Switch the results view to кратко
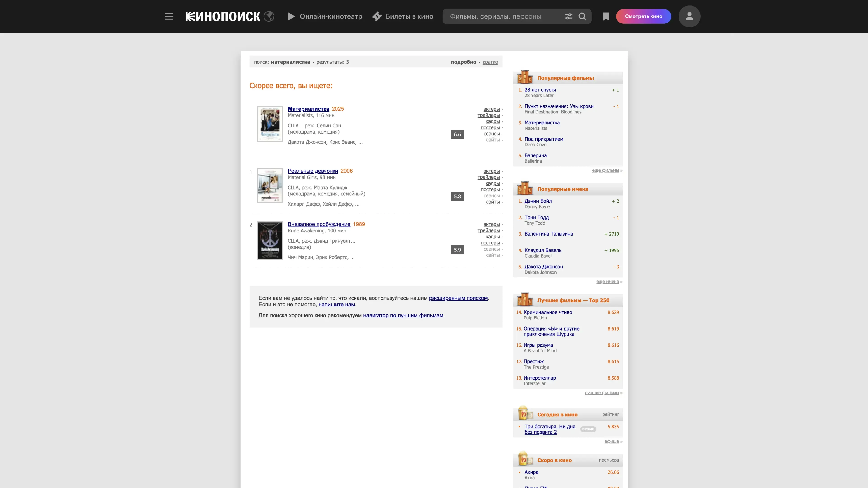 point(490,62)
